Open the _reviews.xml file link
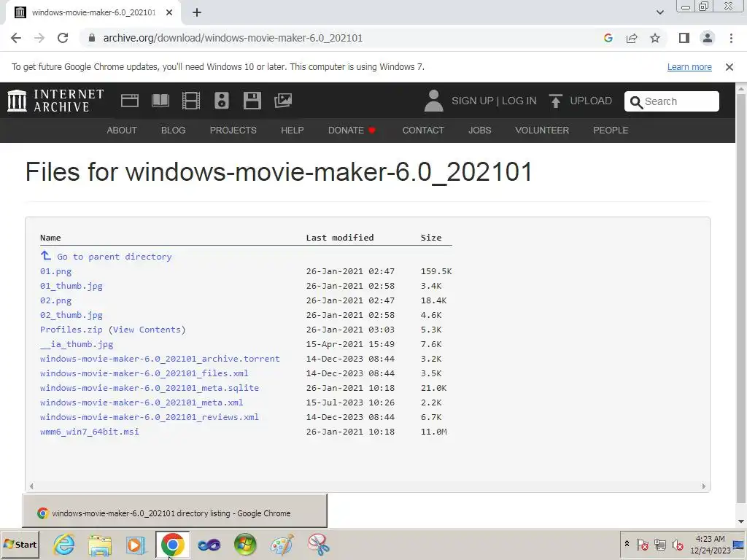 tap(150, 416)
